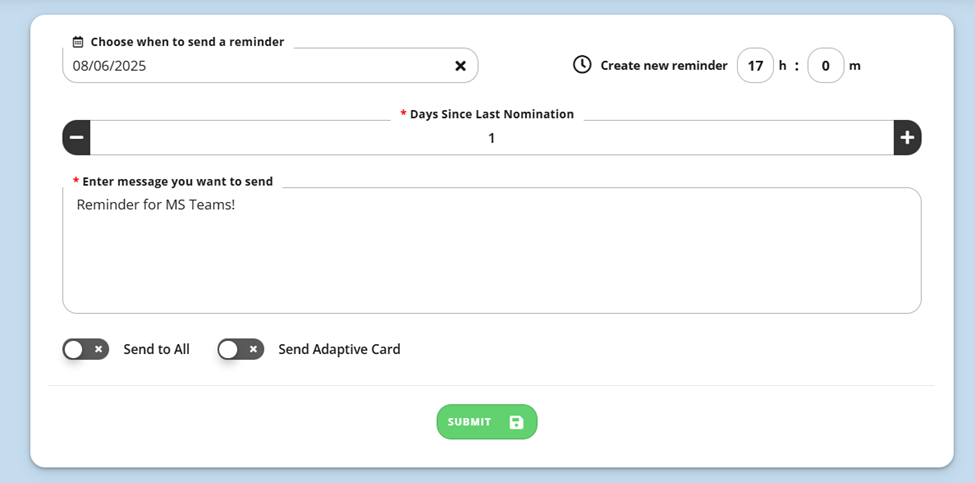
Task: Click the floppy disk save icon on Submit
Action: coord(516,422)
